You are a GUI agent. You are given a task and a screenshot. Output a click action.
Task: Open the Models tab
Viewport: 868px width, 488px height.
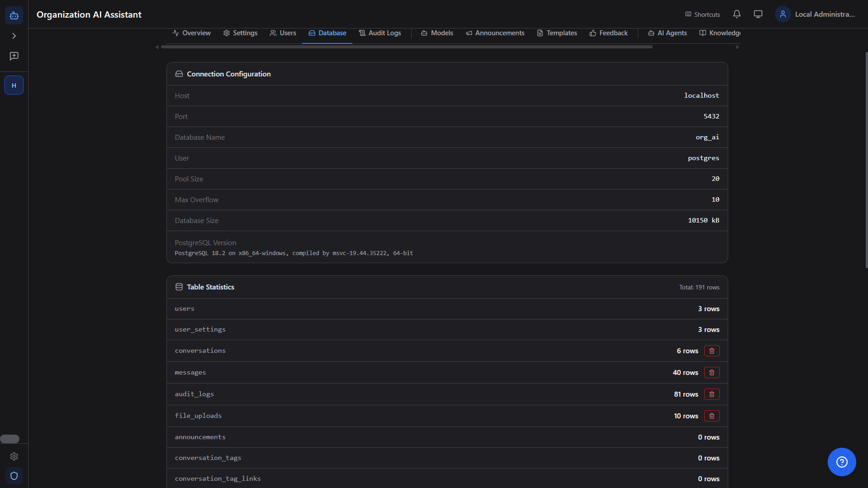click(x=437, y=33)
